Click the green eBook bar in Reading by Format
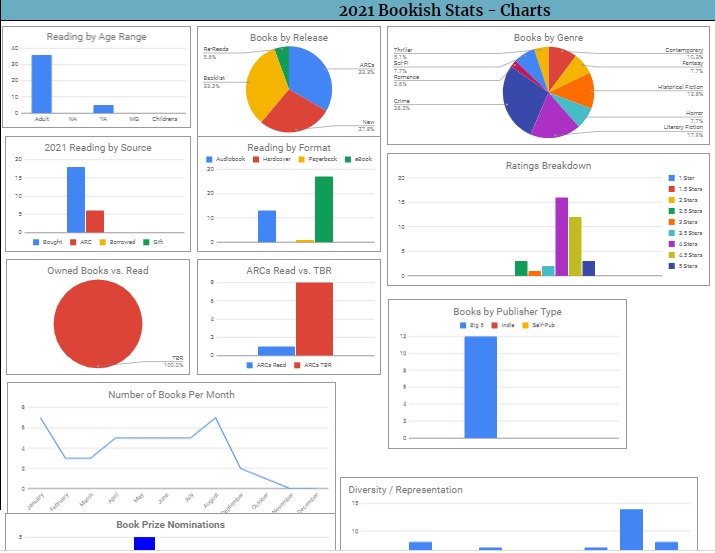The image size is (715, 553). [324, 209]
